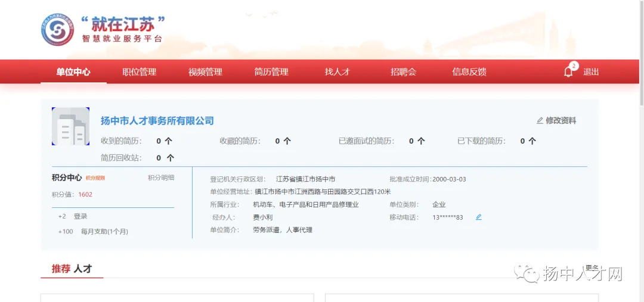
Task: Click the 修改资料 edit pencil icon
Action: point(540,121)
